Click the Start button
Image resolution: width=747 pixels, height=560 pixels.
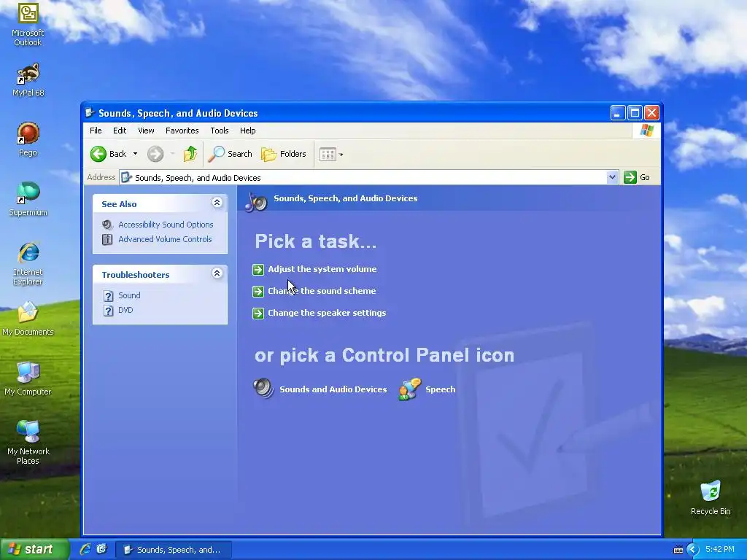tap(35, 549)
